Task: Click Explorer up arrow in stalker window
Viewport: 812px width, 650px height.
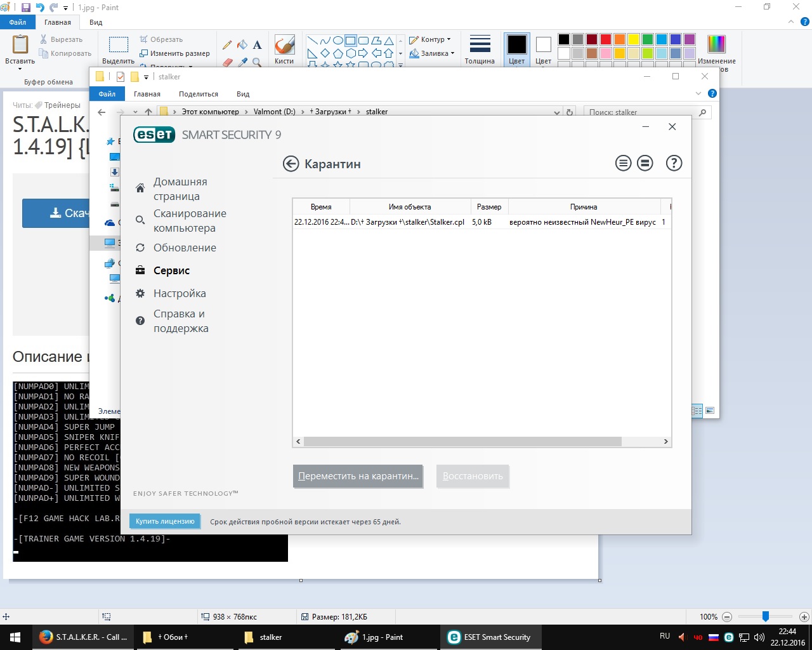Action: (148, 112)
